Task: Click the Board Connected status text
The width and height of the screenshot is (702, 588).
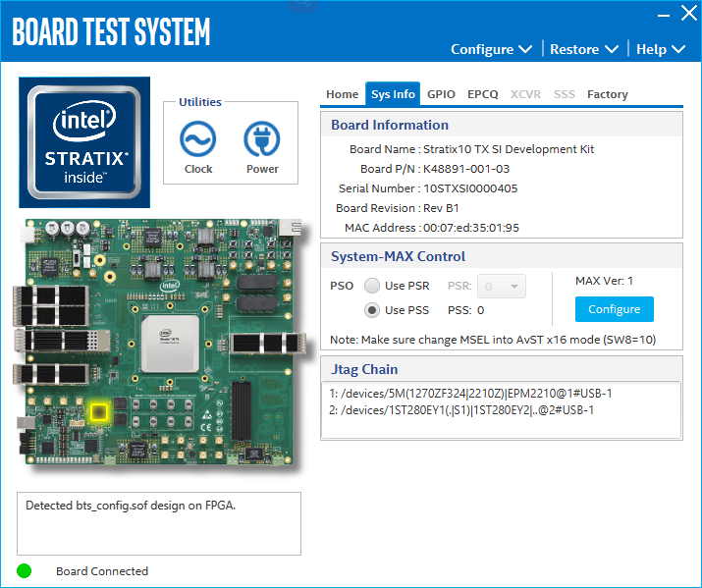Action: point(102,571)
